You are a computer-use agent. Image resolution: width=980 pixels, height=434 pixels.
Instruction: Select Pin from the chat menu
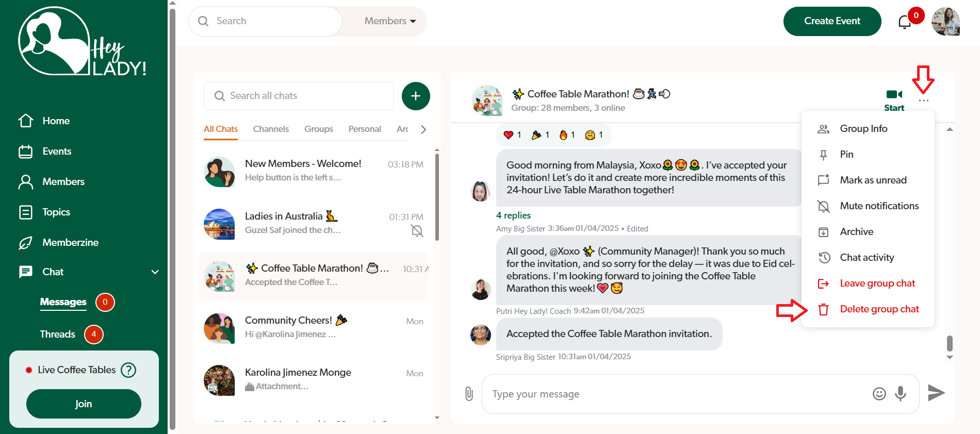click(x=868, y=154)
